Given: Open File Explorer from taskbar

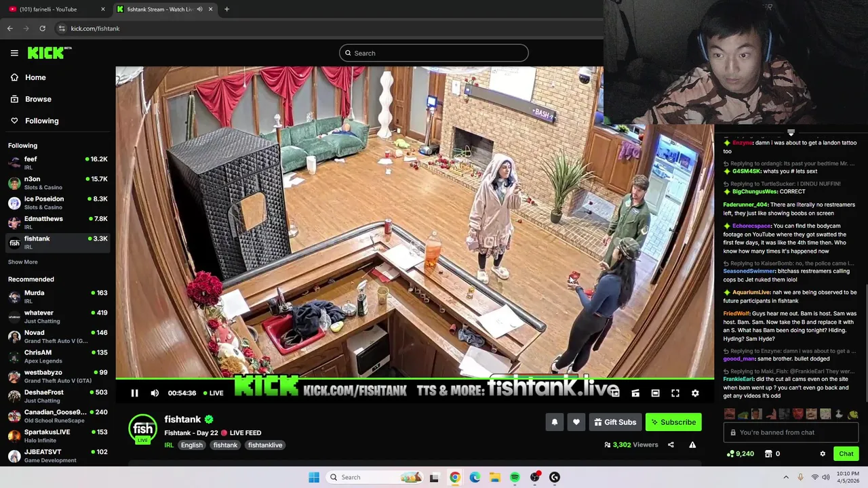Looking at the screenshot, I should 495,477.
